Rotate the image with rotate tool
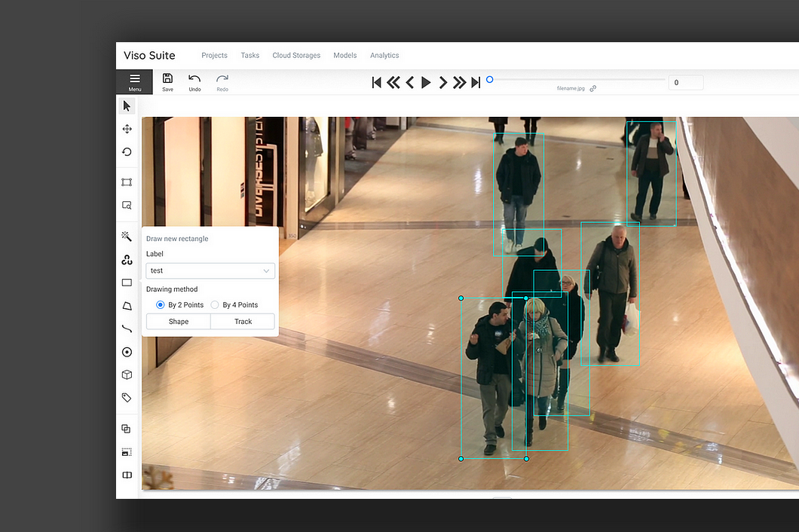The image size is (799, 532). [127, 152]
